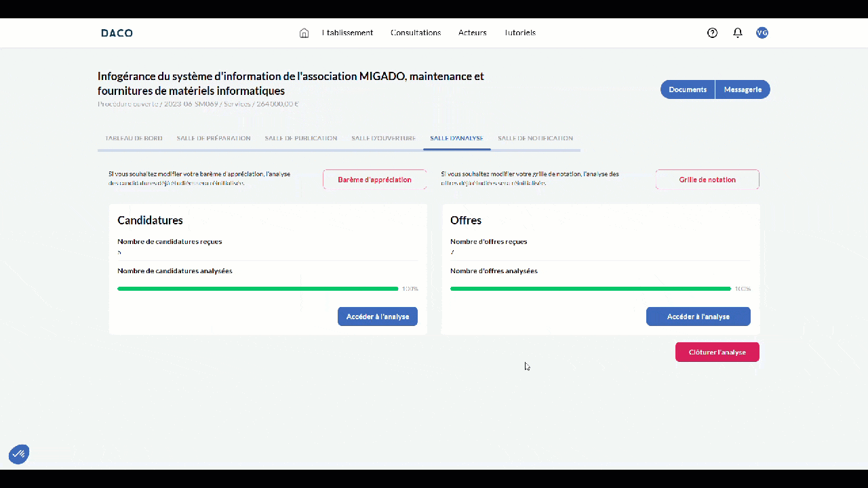
Task: Switch to the Salle de préparation tab
Action: pos(214,138)
